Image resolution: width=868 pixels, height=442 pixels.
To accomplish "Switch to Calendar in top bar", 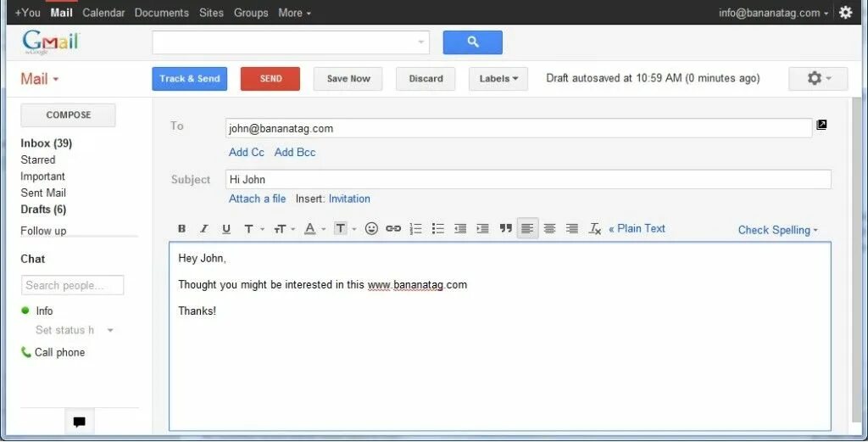I will 103,12.
